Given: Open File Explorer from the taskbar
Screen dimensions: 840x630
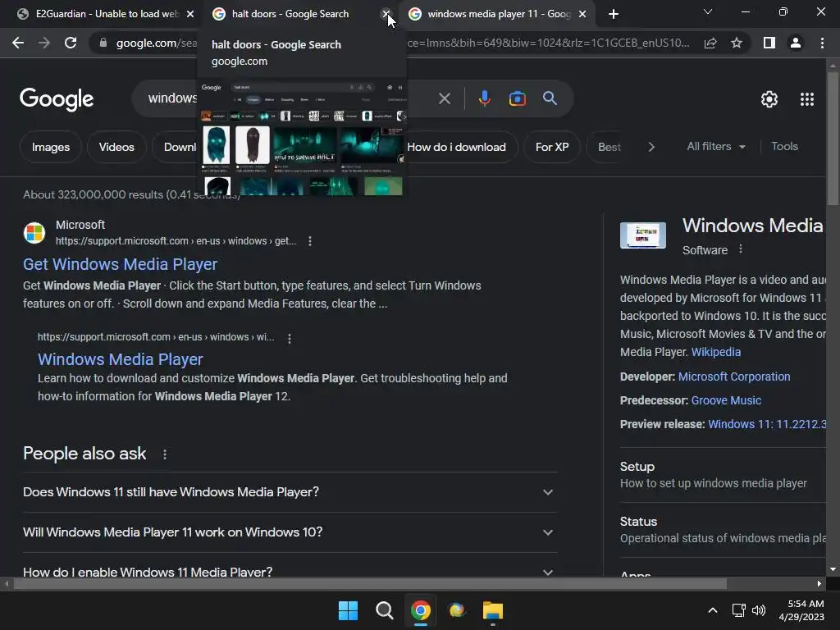Looking at the screenshot, I should (492, 610).
